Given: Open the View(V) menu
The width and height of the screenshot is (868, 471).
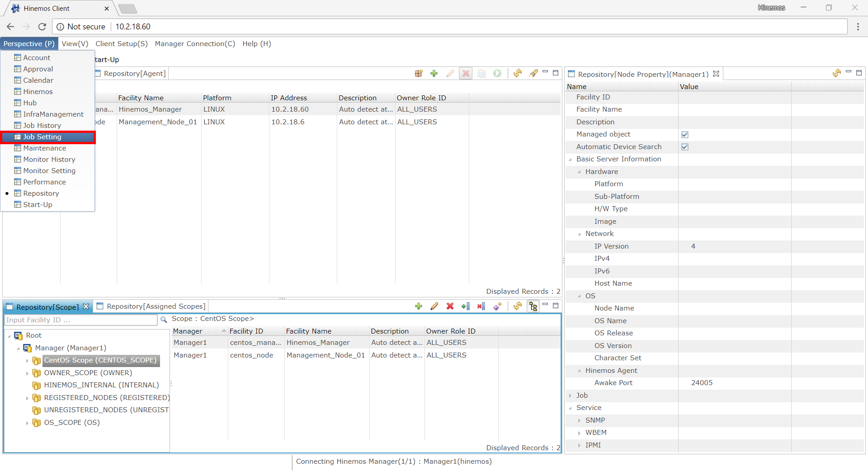Looking at the screenshot, I should coord(75,44).
